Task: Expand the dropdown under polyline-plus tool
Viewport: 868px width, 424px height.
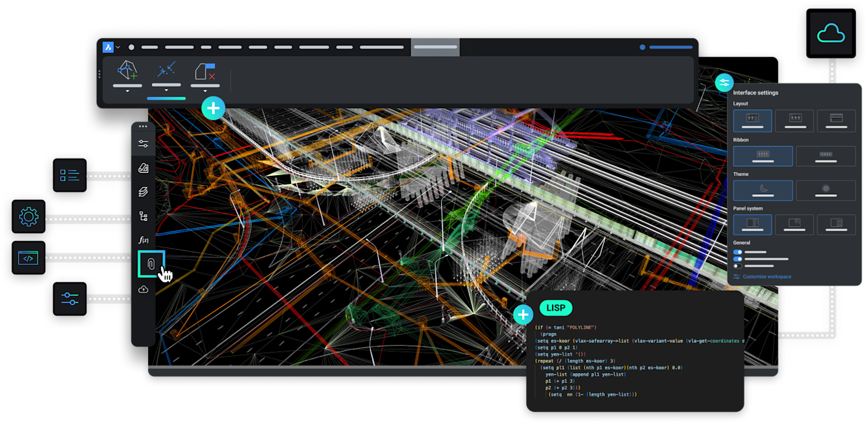Action: 127,91
